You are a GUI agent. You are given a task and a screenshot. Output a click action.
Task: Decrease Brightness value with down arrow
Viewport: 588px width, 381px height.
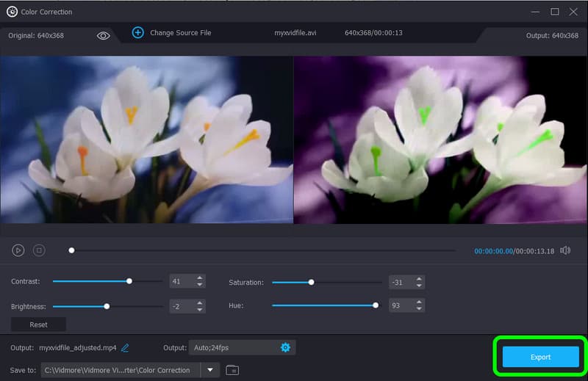[198, 308]
